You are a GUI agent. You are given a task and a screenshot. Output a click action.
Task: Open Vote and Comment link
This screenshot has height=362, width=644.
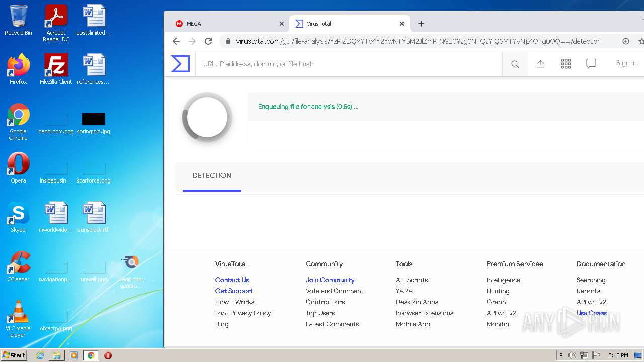point(334,291)
